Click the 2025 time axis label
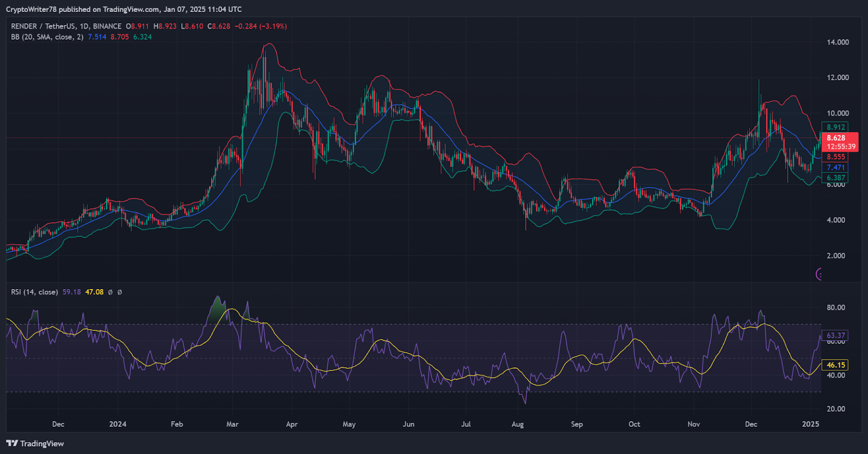This screenshot has height=454, width=868. click(x=810, y=424)
